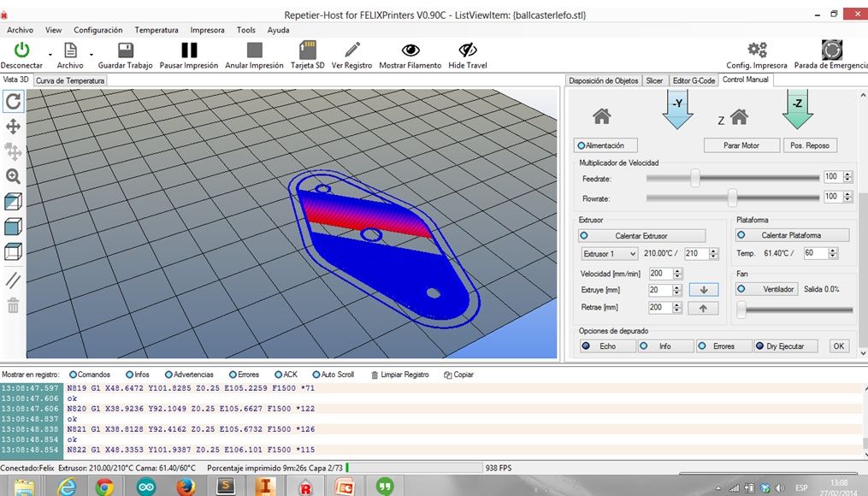Open the Configuración menu
868x496 pixels.
point(98,30)
